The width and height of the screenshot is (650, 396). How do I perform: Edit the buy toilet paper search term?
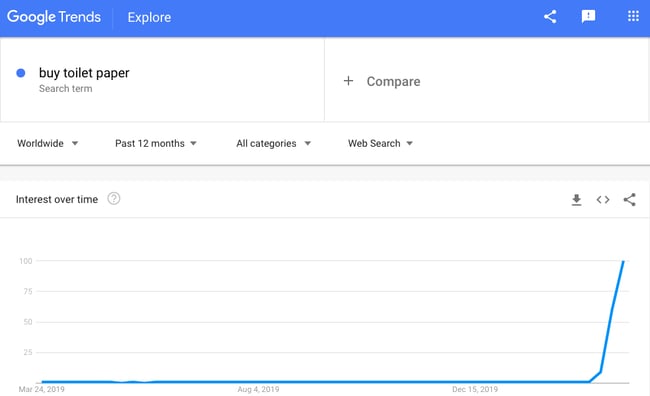pos(84,73)
